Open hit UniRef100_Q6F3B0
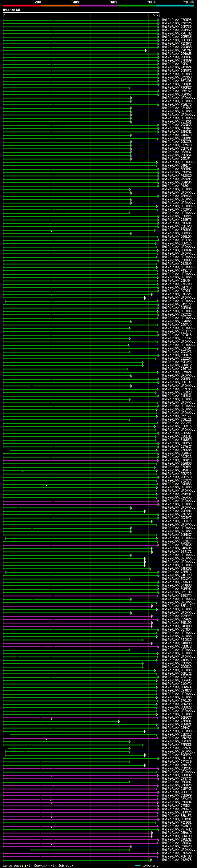The image size is (197, 868). tap(177, 40)
